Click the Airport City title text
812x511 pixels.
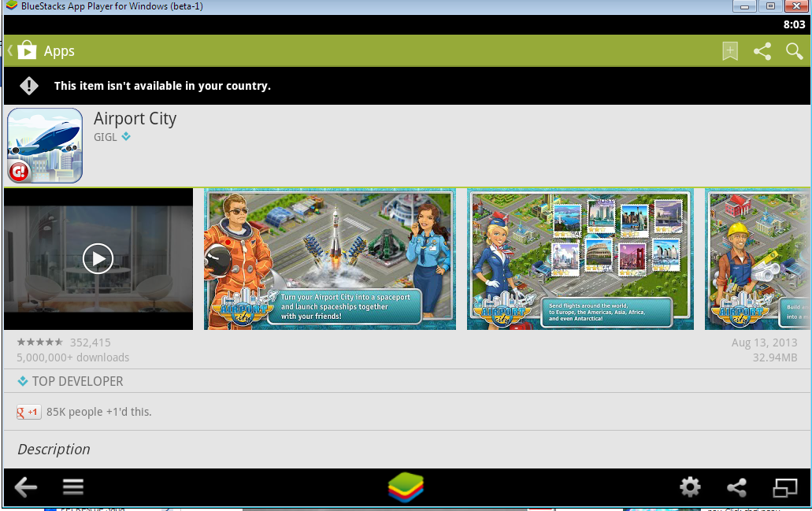(x=135, y=119)
